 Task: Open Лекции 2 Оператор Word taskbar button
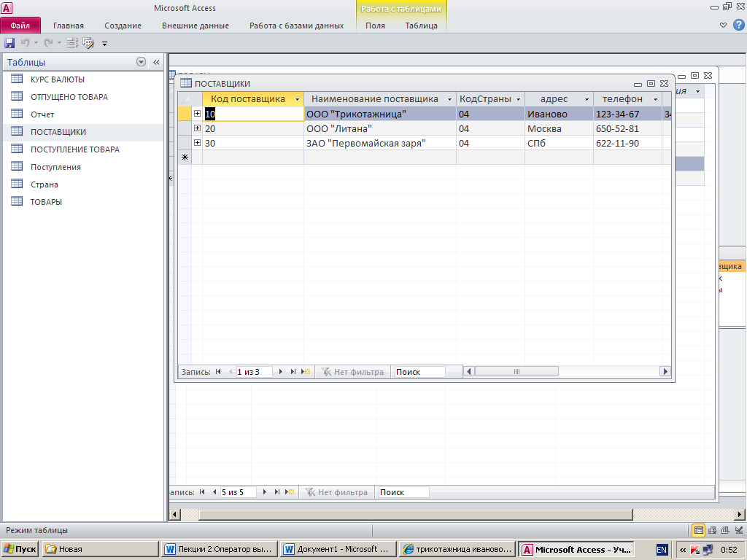click(x=219, y=549)
